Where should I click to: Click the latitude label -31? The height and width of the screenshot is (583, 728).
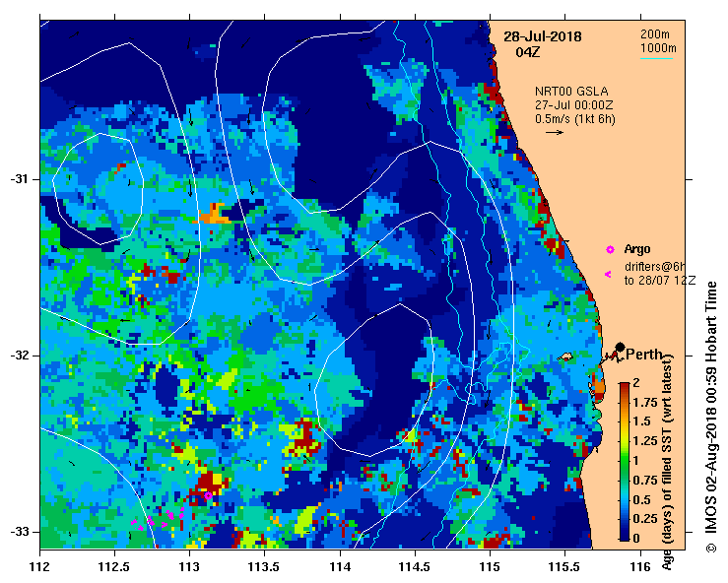pyautogui.click(x=19, y=178)
